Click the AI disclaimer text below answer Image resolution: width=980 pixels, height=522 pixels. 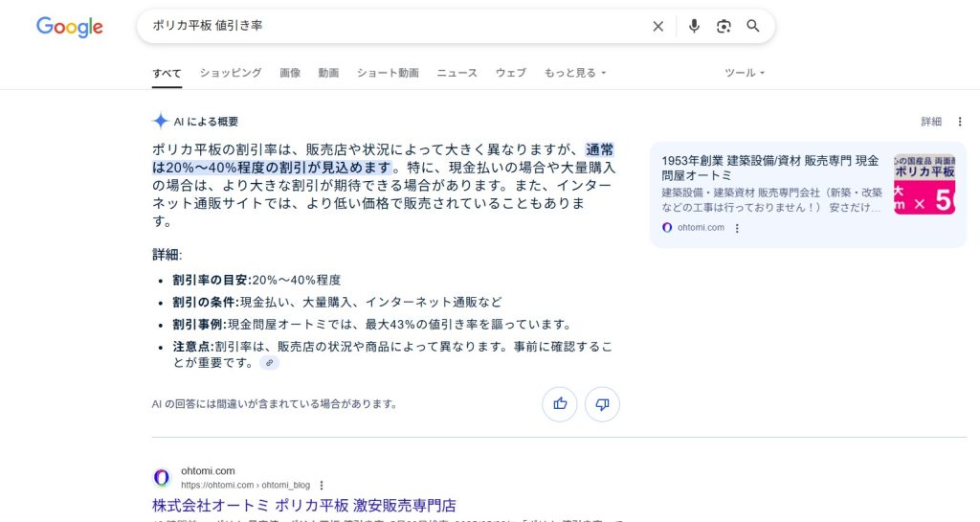(275, 404)
